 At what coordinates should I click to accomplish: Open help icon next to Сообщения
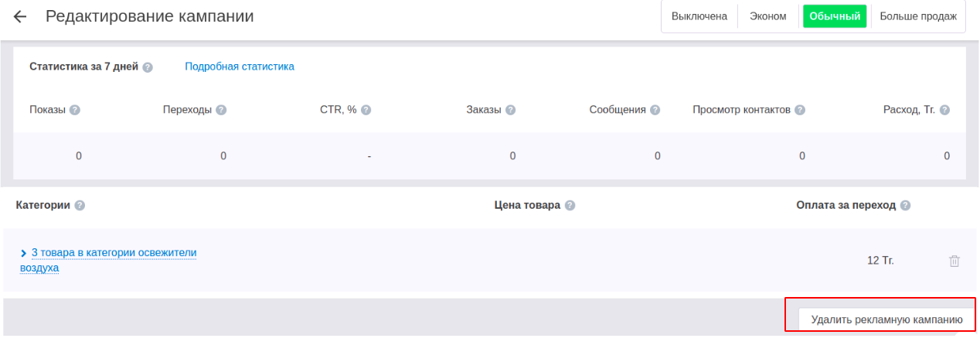[x=655, y=110]
